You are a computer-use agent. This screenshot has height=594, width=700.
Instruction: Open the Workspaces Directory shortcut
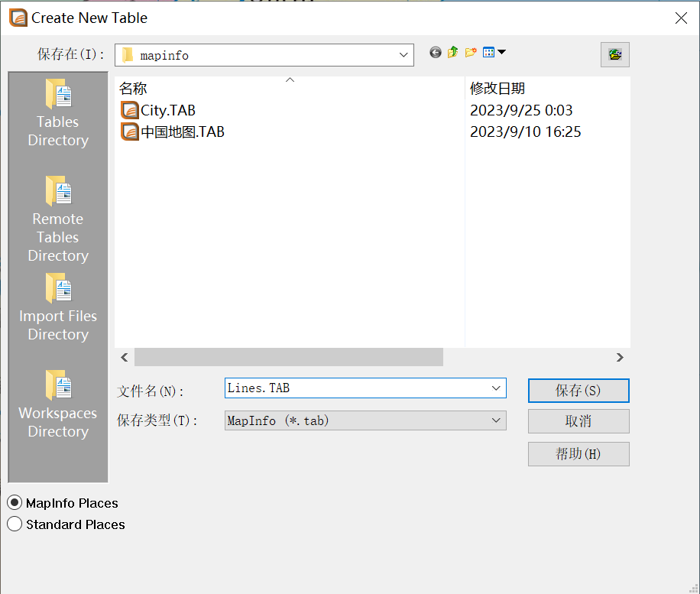tap(58, 404)
